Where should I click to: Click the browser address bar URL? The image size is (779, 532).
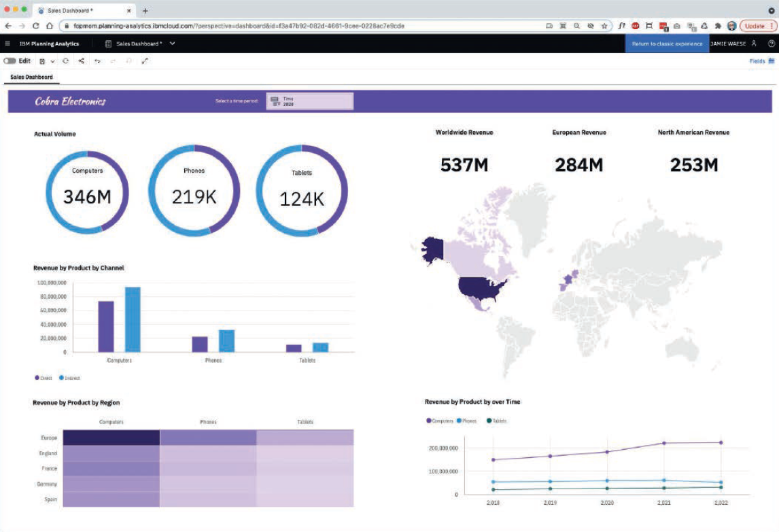pyautogui.click(x=239, y=26)
